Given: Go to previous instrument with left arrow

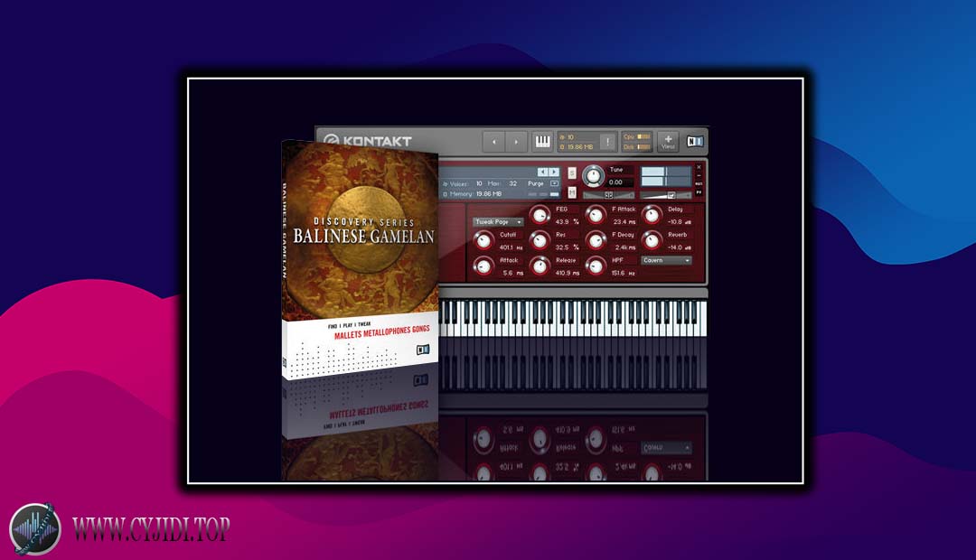Looking at the screenshot, I should tap(494, 142).
